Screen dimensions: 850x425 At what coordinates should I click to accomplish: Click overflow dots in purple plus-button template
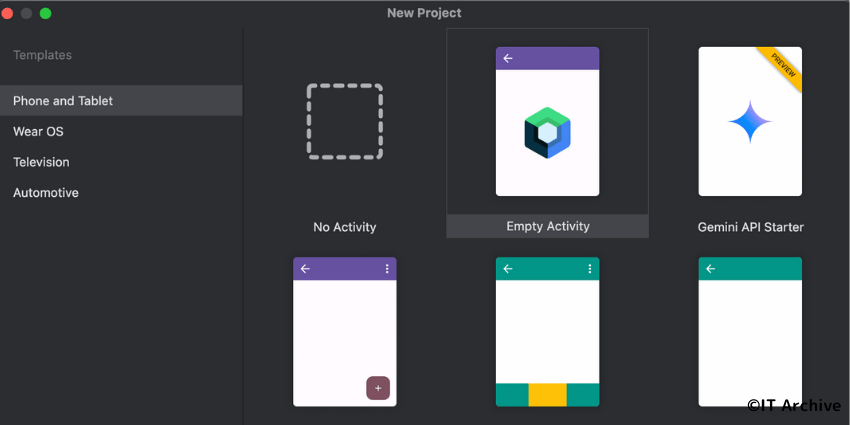[x=387, y=269]
